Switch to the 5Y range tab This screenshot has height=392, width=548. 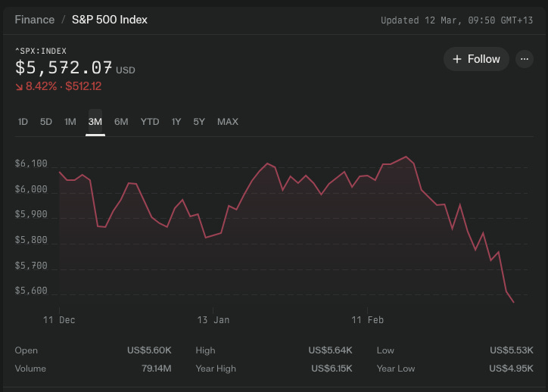199,122
